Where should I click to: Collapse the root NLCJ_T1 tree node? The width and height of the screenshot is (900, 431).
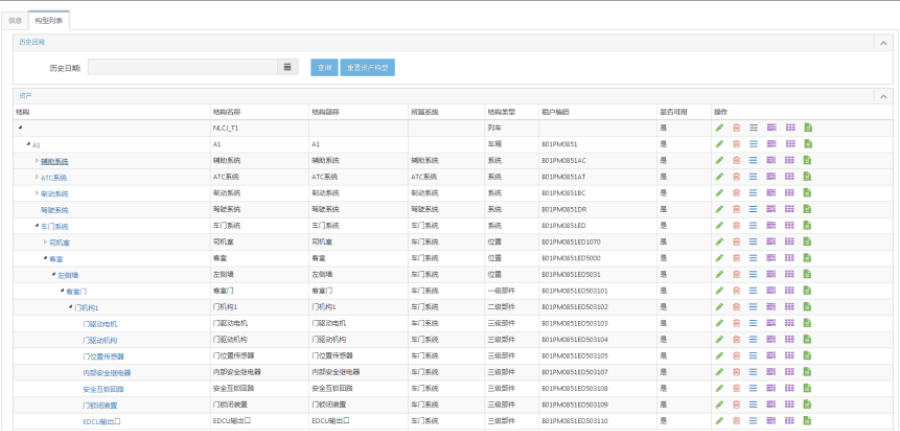pos(21,127)
